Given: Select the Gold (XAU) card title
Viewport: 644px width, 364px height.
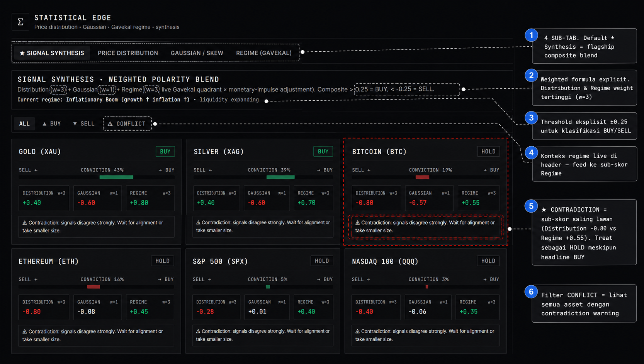Looking at the screenshot, I should (40, 152).
